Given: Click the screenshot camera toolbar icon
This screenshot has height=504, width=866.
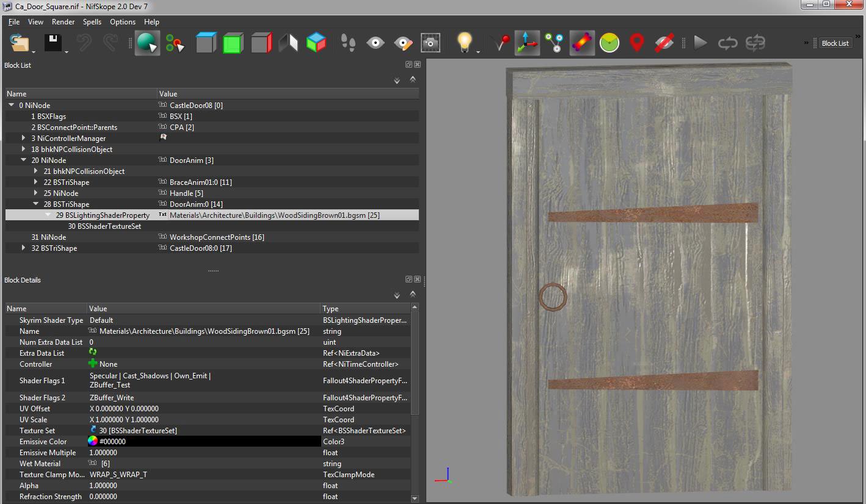Looking at the screenshot, I should tap(431, 43).
